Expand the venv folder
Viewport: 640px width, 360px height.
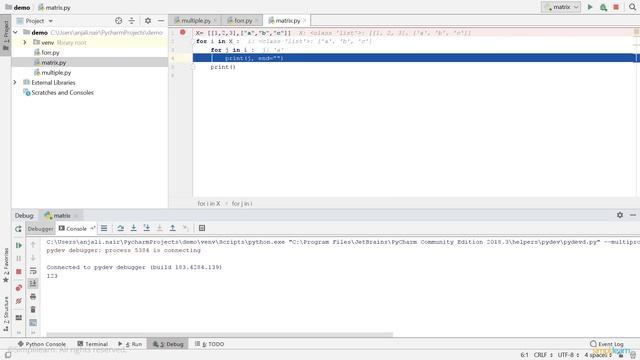tap(24, 42)
